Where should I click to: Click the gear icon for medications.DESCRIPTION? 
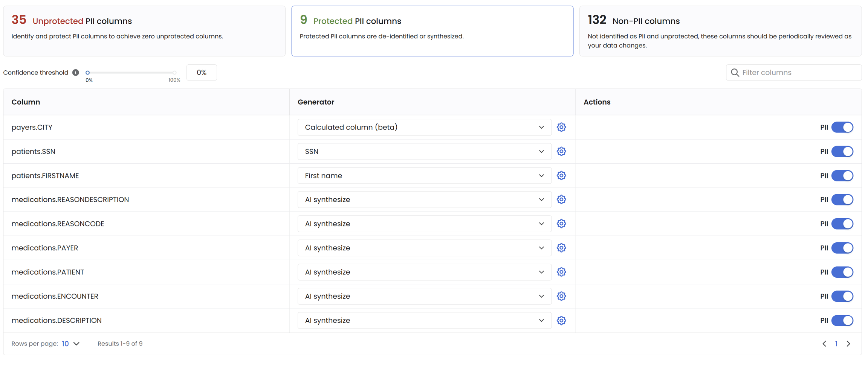tap(561, 320)
